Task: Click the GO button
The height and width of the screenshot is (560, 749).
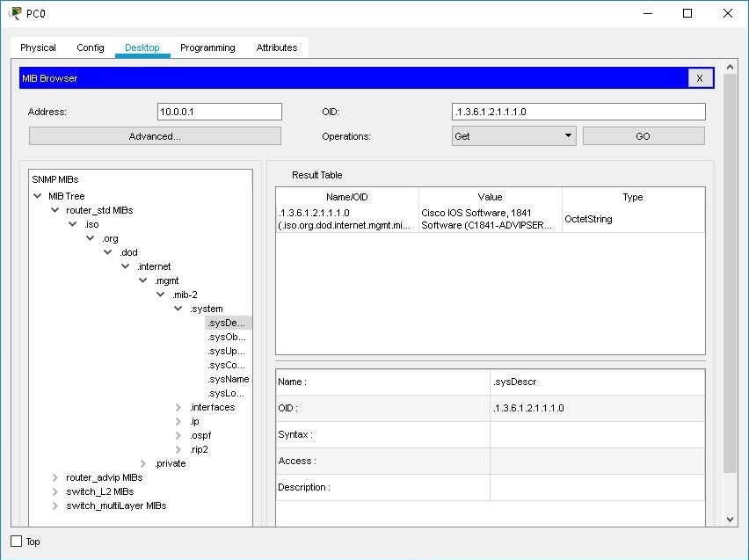Action: [x=644, y=135]
